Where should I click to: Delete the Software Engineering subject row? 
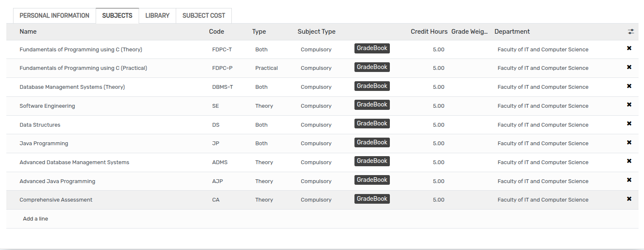pyautogui.click(x=629, y=105)
